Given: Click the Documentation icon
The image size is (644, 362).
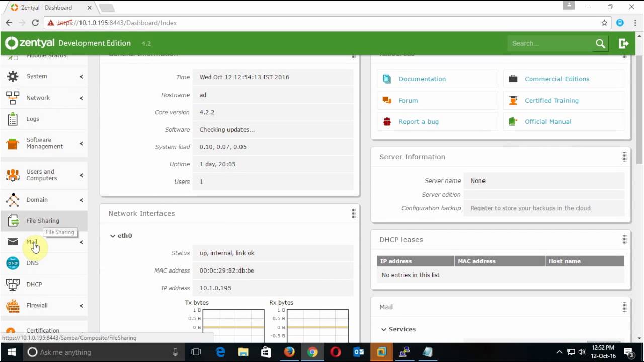Looking at the screenshot, I should coord(387,79).
